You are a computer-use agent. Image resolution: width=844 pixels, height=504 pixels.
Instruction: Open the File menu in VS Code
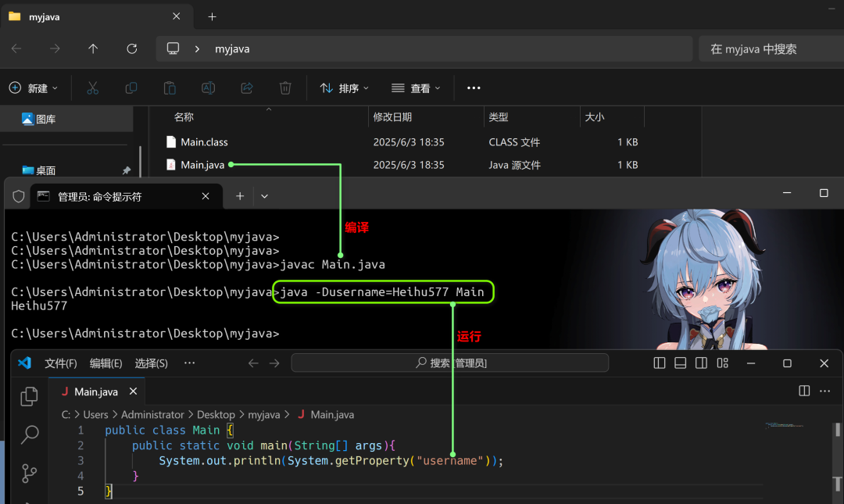[60, 363]
